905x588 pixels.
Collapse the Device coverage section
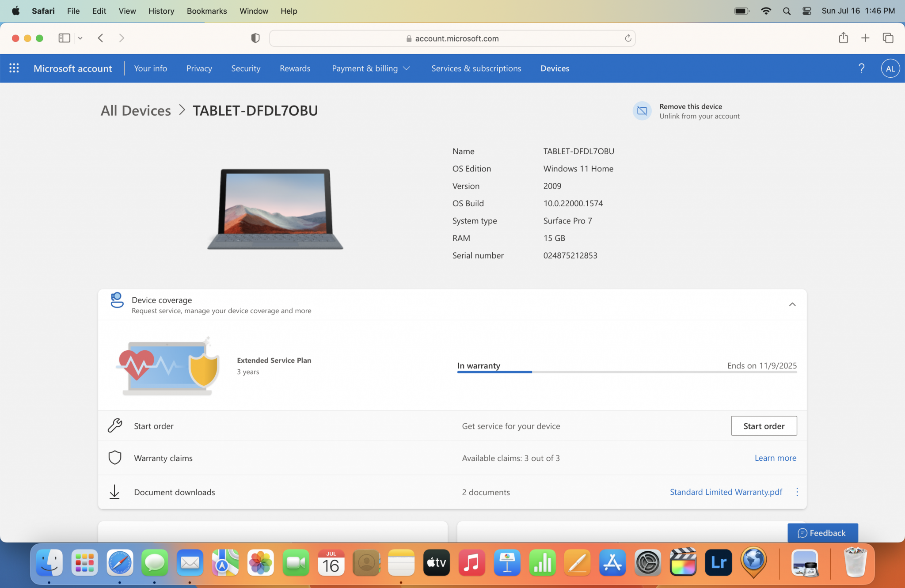pyautogui.click(x=792, y=304)
